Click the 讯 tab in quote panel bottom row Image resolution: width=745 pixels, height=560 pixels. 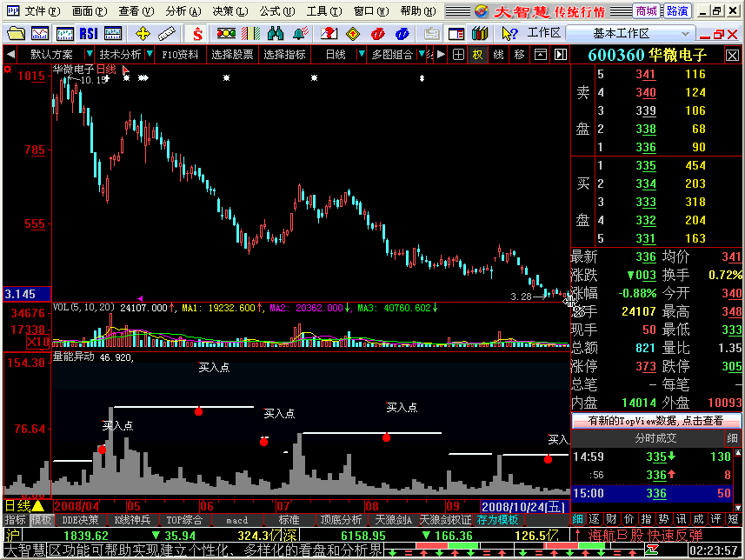(681, 520)
